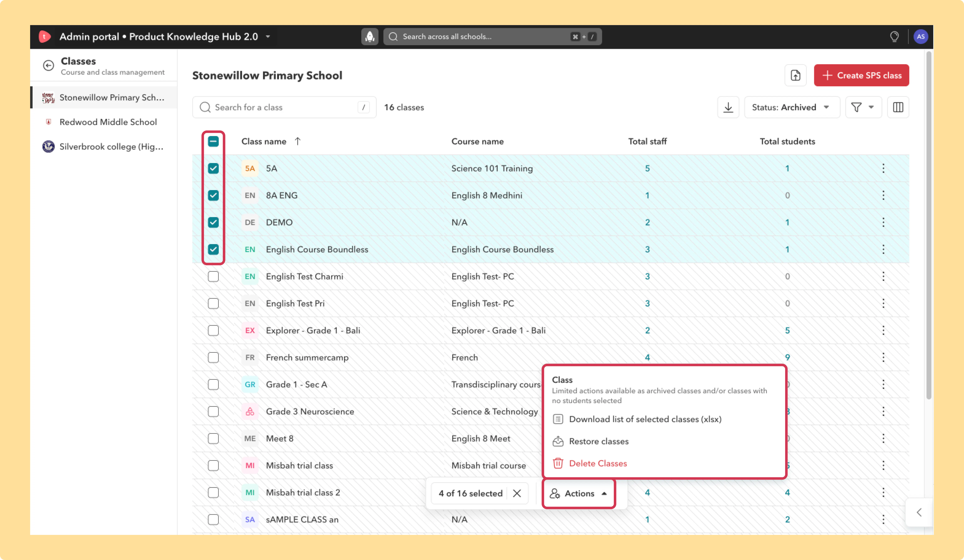Open more options for English Course Boundless
This screenshot has width=964, height=560.
point(883,250)
